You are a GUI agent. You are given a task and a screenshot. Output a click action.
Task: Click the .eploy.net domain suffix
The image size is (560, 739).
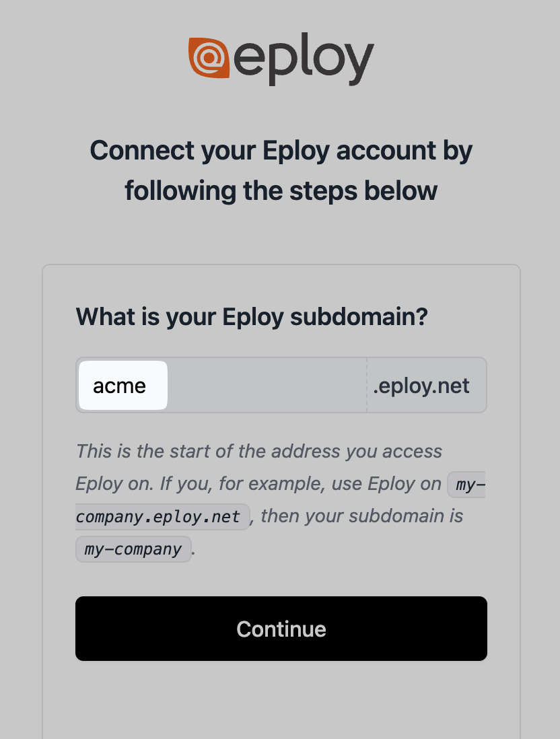pos(421,386)
